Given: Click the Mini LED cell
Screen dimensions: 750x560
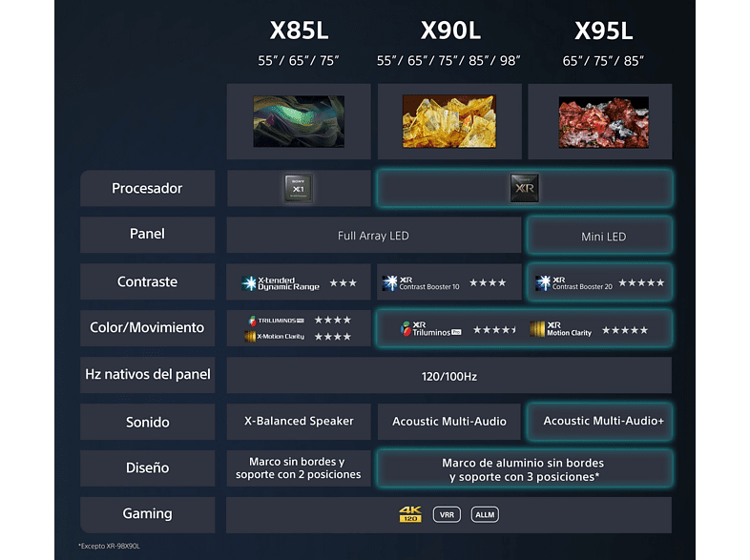Looking at the screenshot, I should click(x=600, y=236).
